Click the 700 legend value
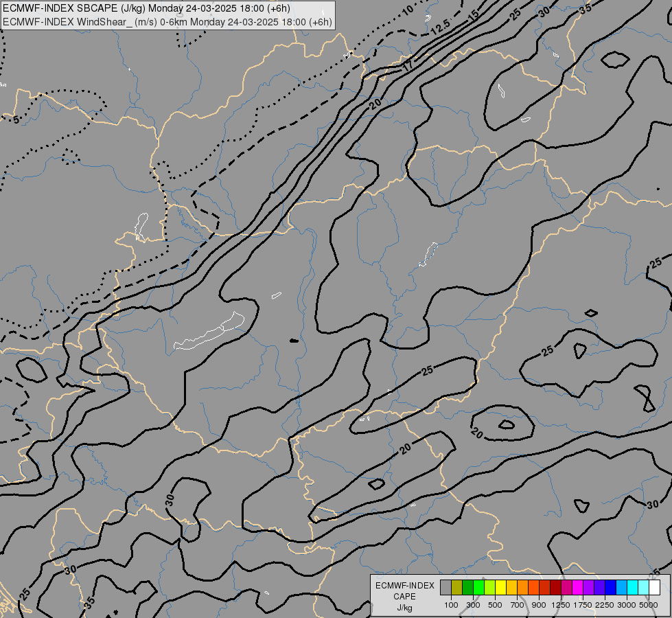 [x=518, y=605]
